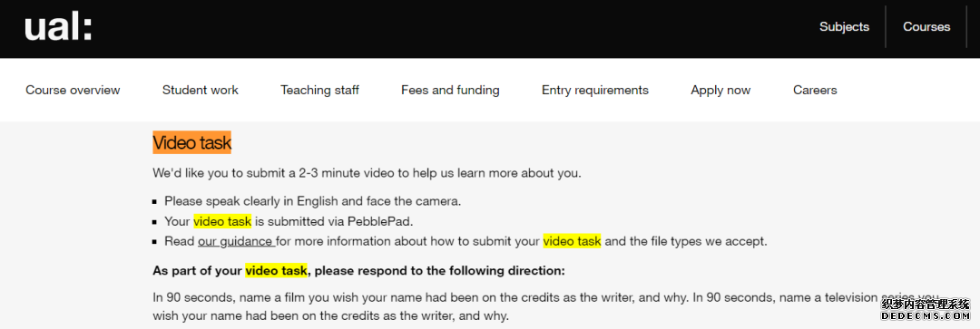Select the Teaching staff tab
This screenshot has height=329, width=980.
319,90
